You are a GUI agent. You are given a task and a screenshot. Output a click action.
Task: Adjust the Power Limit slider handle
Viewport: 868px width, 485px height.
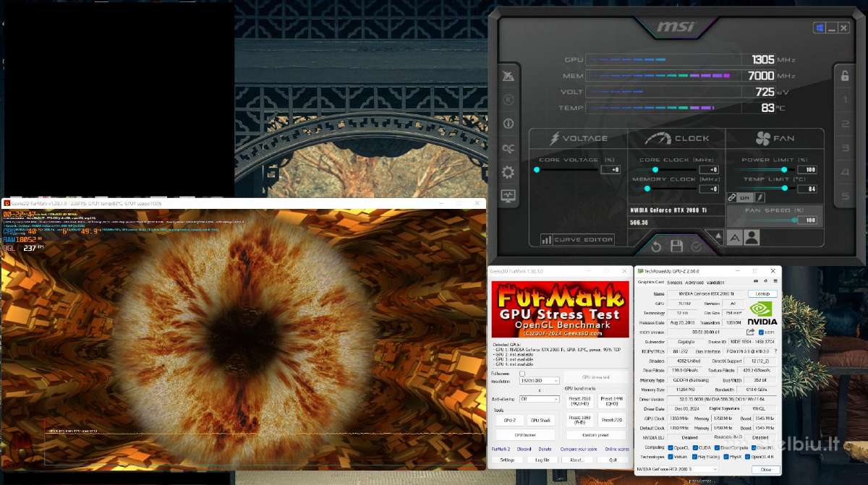point(784,170)
